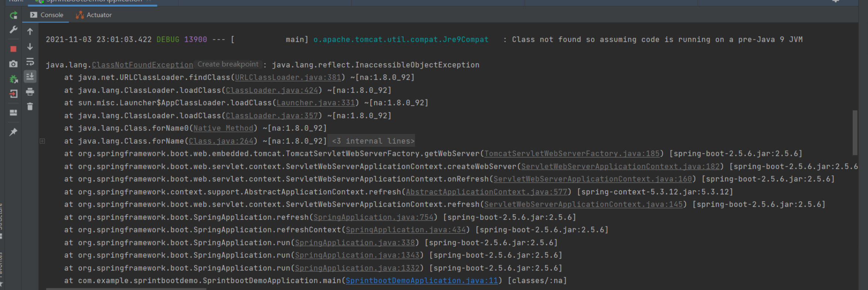Click the DEBUG log level text
This screenshot has width=868, height=290.
pos(168,40)
